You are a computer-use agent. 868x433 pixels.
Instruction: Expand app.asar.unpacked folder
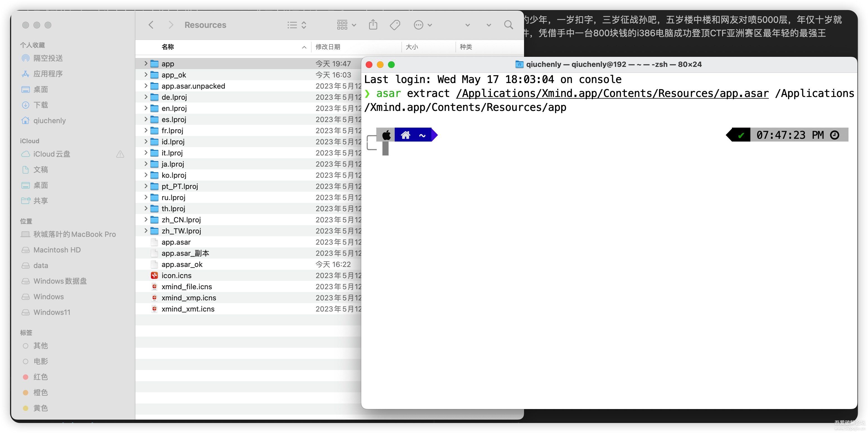tap(146, 86)
